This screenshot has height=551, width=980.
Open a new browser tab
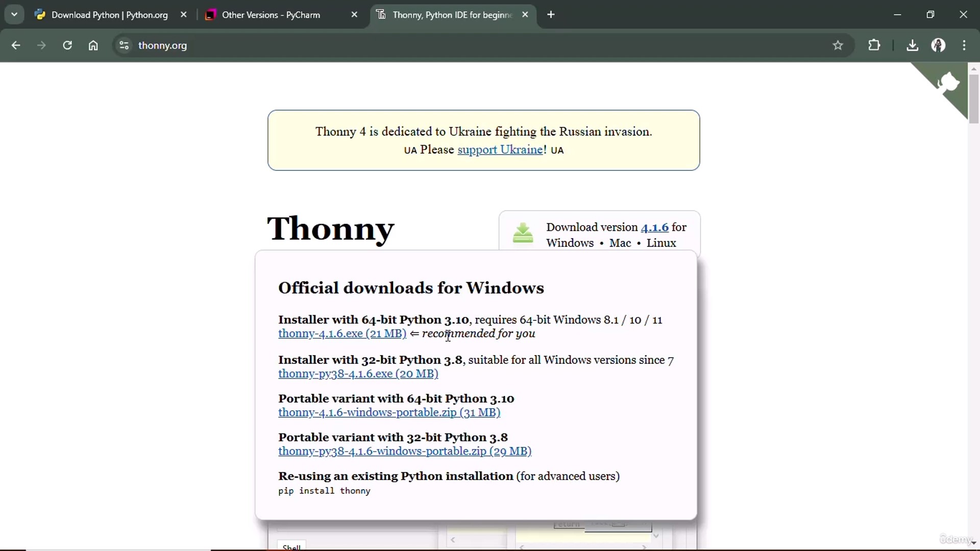point(551,15)
